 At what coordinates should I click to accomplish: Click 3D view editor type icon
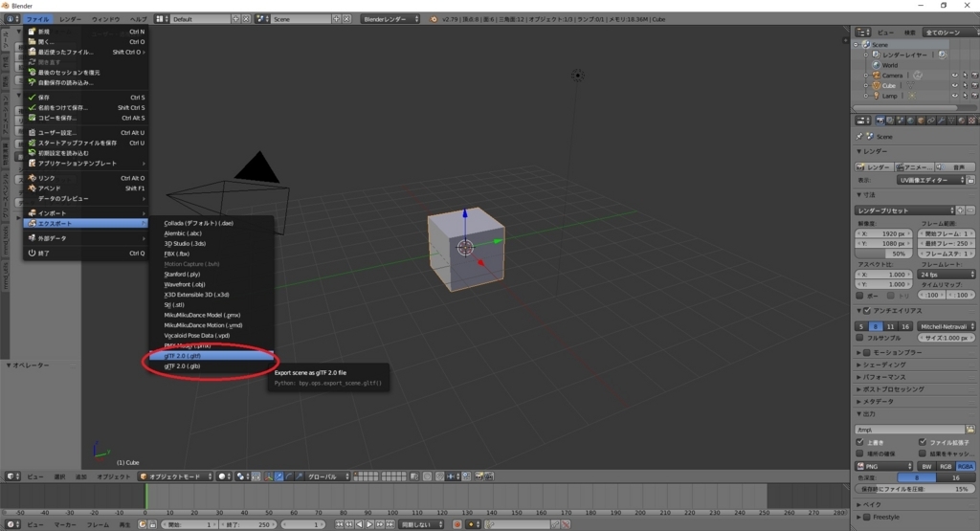pyautogui.click(x=11, y=476)
